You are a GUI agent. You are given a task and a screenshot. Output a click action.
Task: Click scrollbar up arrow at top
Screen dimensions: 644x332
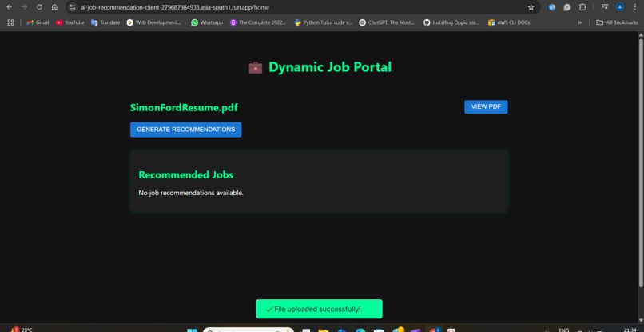pyautogui.click(x=641, y=35)
